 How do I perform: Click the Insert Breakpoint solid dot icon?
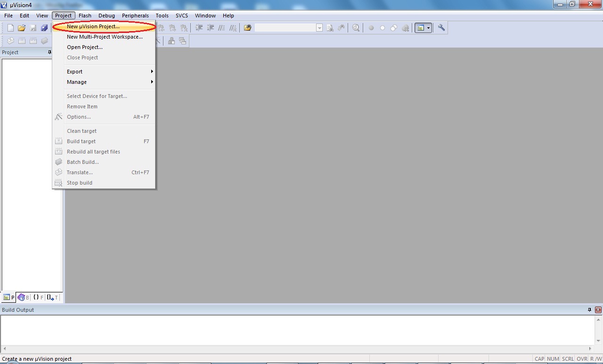click(x=371, y=28)
